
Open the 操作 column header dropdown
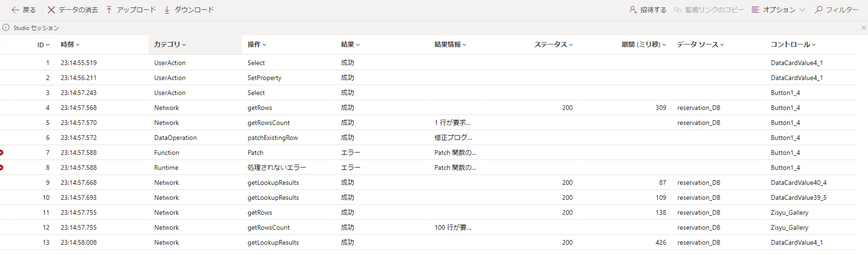(x=257, y=44)
